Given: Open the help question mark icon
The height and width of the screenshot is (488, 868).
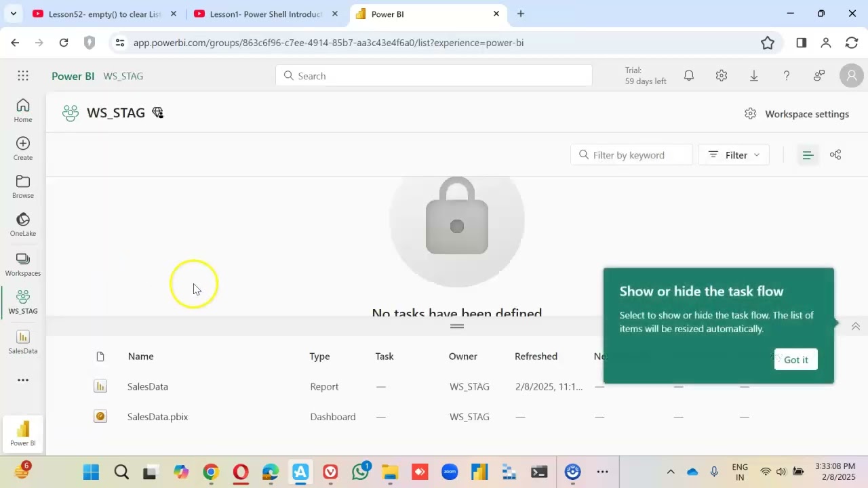Looking at the screenshot, I should [x=787, y=76].
